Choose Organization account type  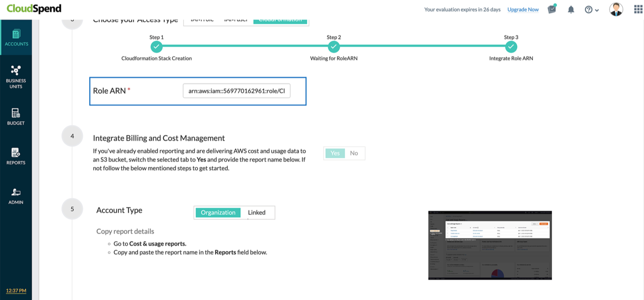click(218, 212)
